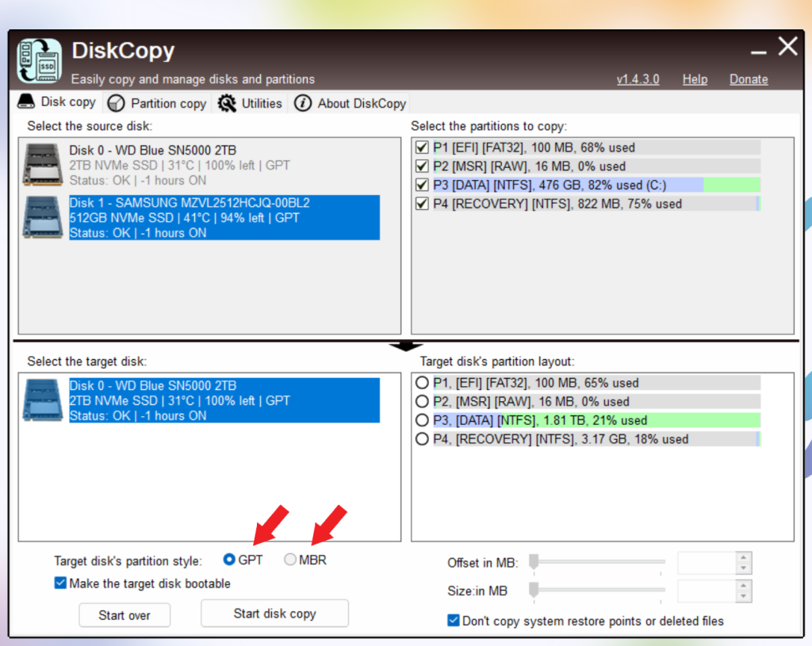The image size is (812, 646).
Task: Open the Donate link
Action: coord(749,79)
